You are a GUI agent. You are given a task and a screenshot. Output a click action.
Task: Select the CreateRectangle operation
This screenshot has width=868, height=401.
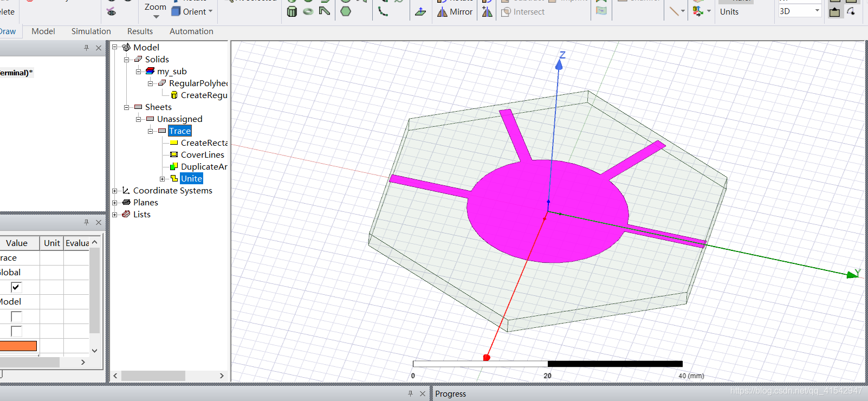pyautogui.click(x=204, y=143)
